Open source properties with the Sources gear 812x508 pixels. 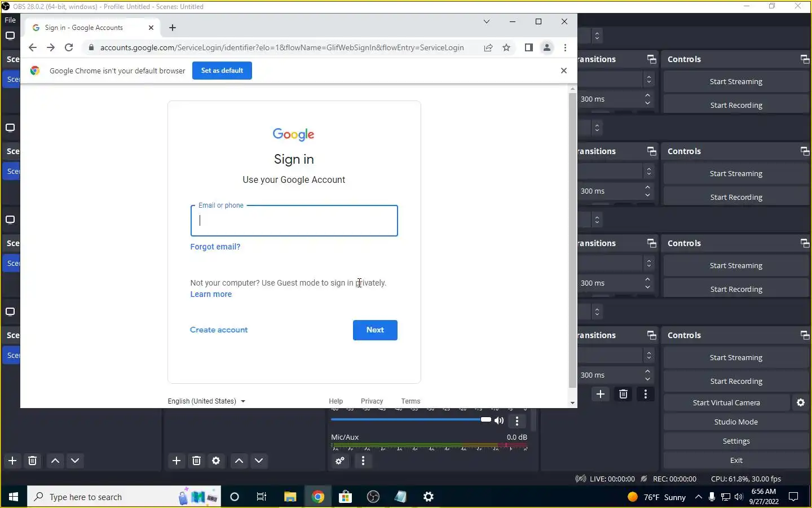(216, 461)
